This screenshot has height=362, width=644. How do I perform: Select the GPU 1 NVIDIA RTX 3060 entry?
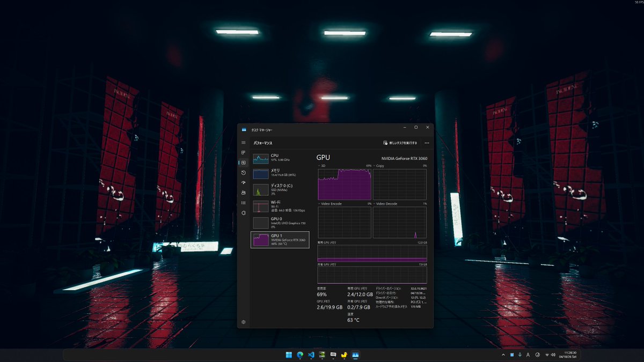(x=280, y=239)
